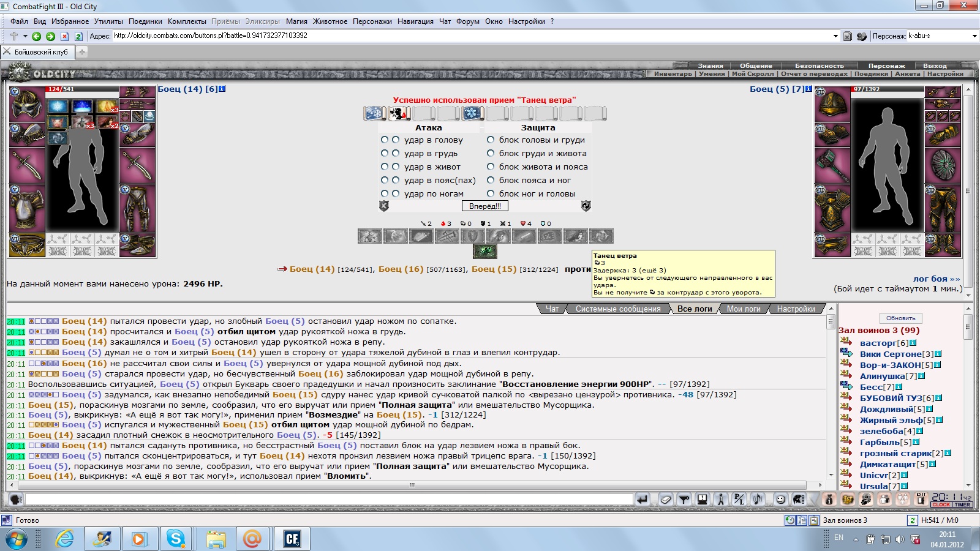Open the Навигация menu

coord(415,21)
